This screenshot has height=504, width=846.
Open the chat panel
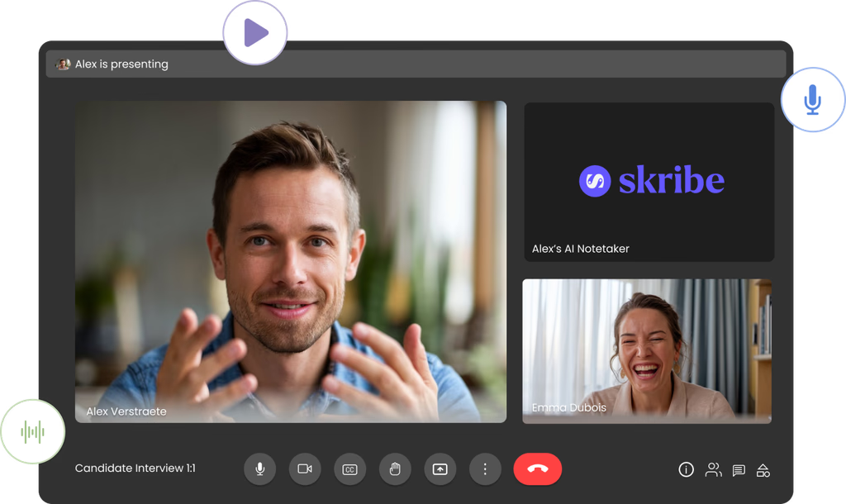tap(739, 470)
